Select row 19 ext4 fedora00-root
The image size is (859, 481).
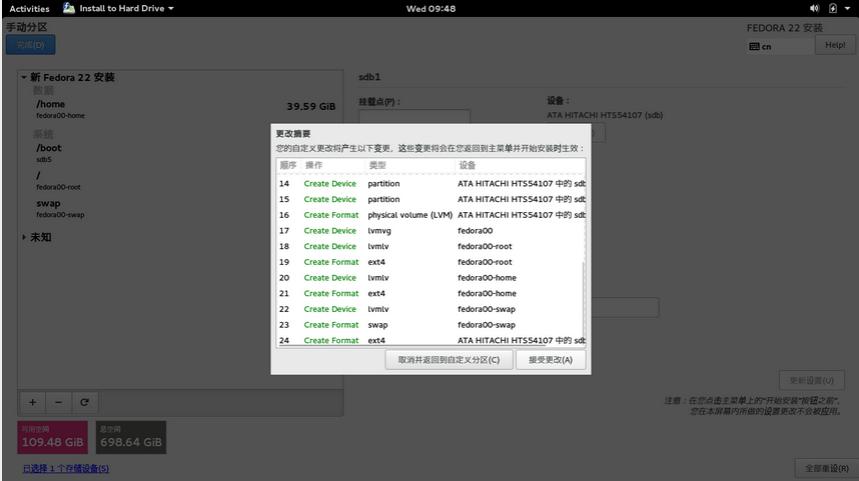tap(431, 262)
